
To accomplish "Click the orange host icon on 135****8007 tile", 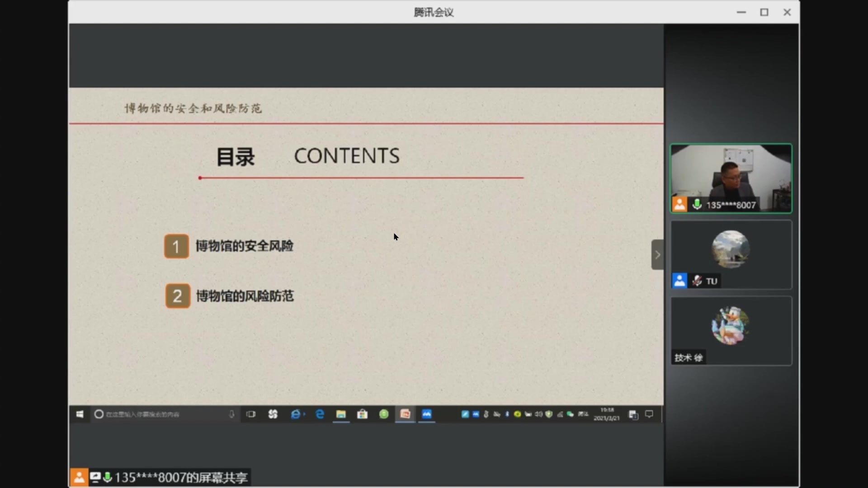I will click(679, 205).
